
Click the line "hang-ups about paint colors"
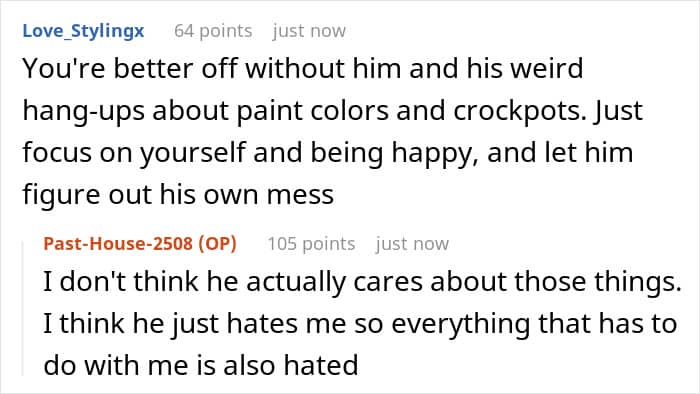click(x=333, y=111)
